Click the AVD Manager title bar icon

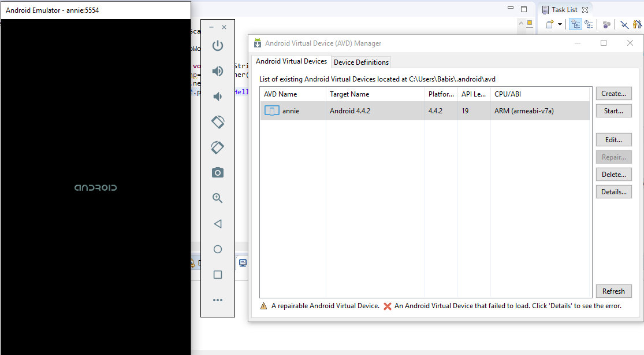point(258,43)
